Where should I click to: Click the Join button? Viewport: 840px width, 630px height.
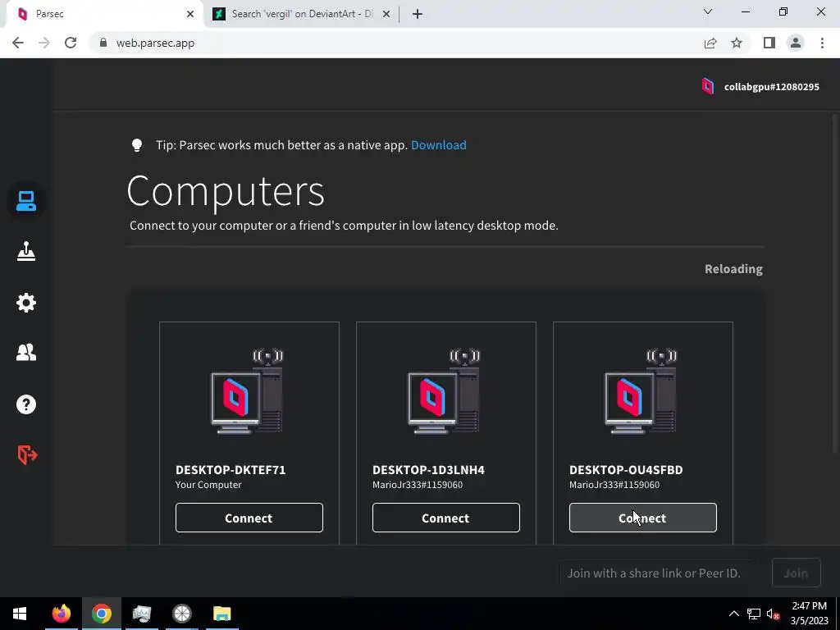(796, 573)
